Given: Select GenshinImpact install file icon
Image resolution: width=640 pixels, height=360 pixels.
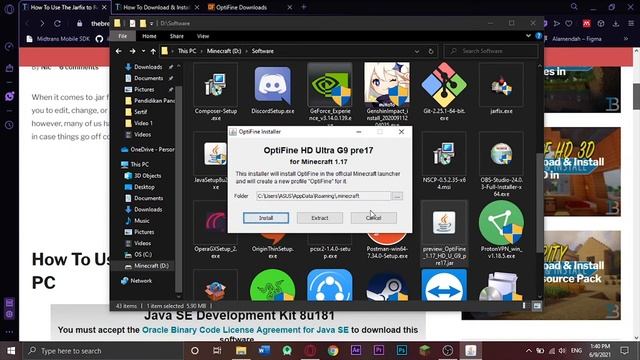Looking at the screenshot, I should 387,85.
